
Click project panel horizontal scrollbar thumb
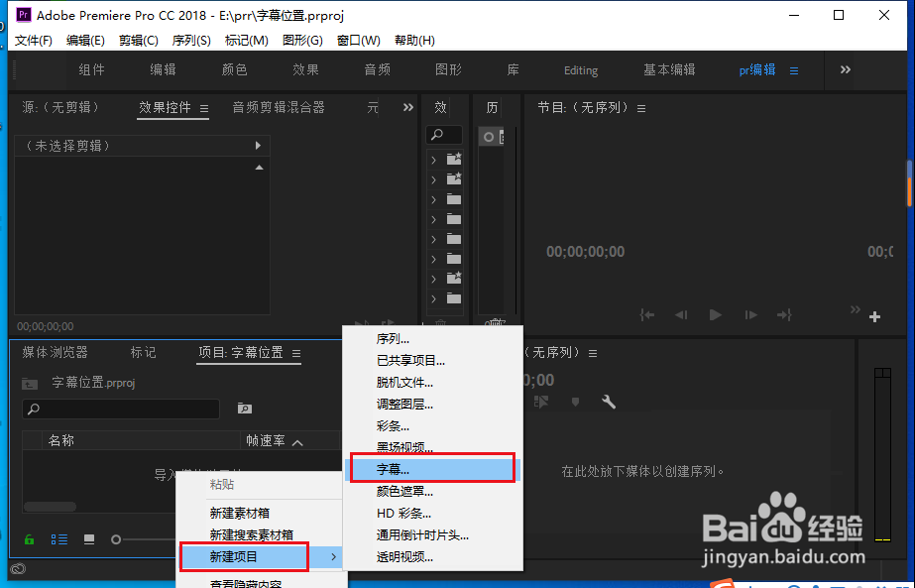(50, 507)
